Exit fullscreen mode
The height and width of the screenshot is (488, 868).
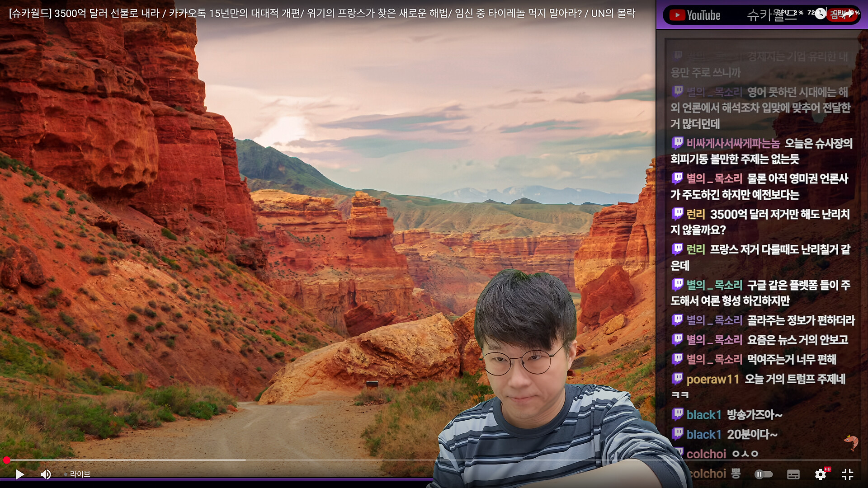848,474
